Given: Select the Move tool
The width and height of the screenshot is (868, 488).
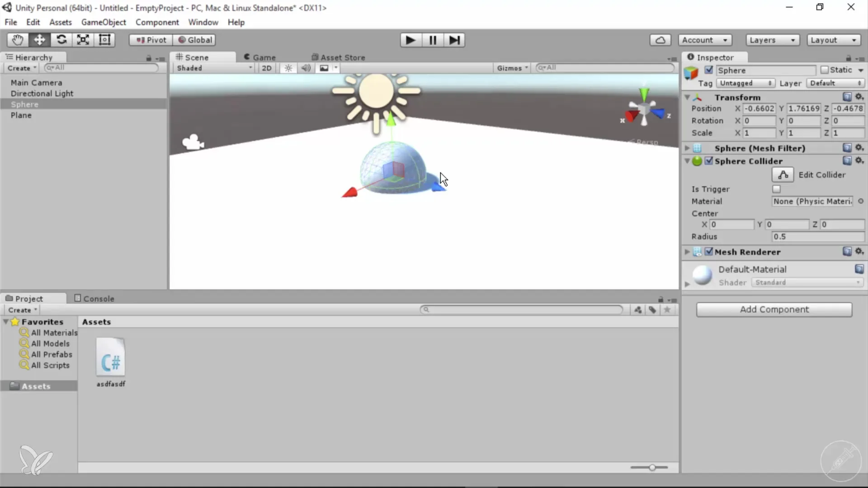Looking at the screenshot, I should click(39, 40).
